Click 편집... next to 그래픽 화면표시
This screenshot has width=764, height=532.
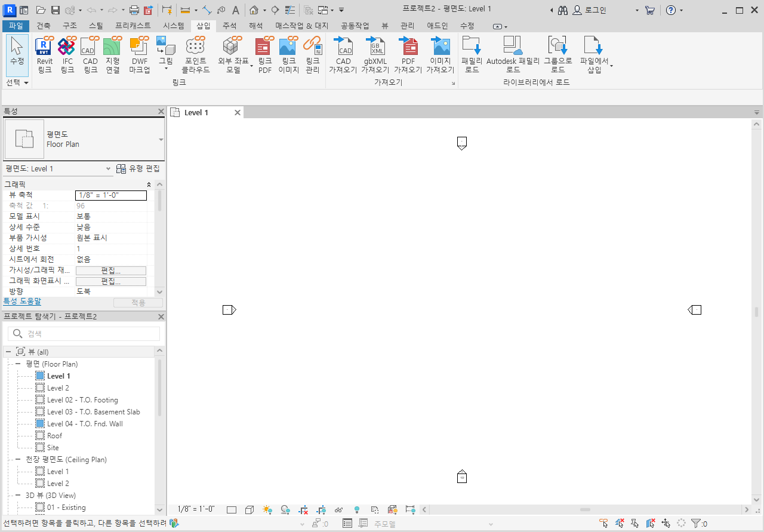point(111,281)
